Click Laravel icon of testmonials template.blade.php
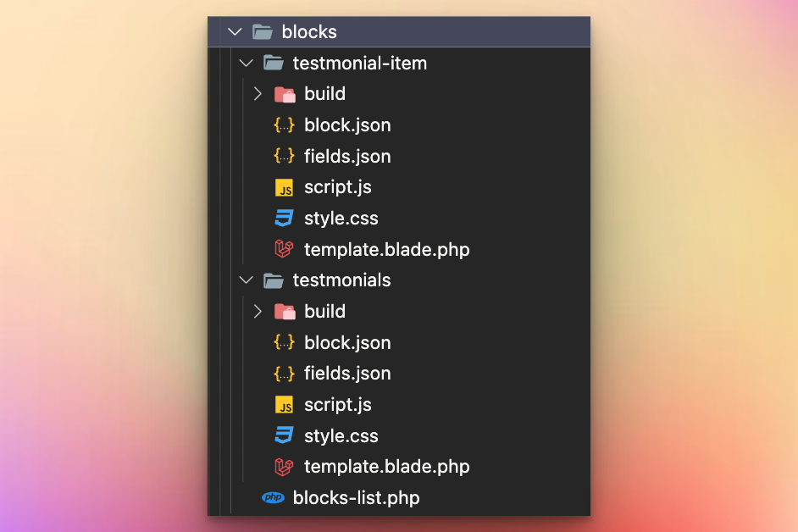The height and width of the screenshot is (532, 798). tap(285, 467)
